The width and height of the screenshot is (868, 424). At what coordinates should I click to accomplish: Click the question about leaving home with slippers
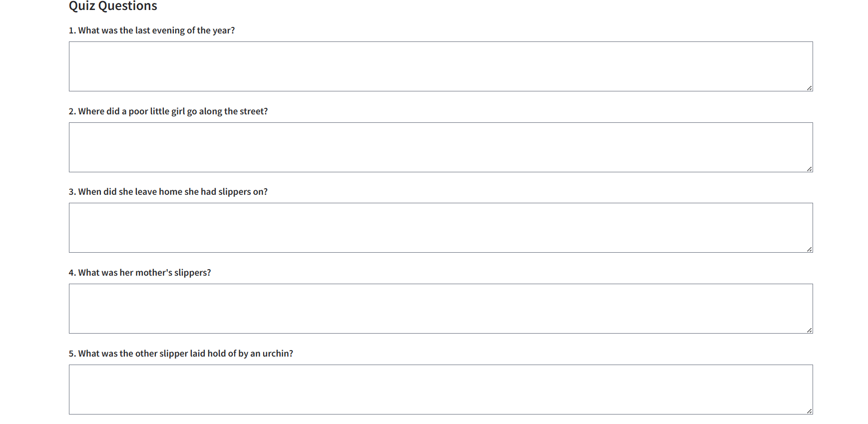[x=168, y=192]
